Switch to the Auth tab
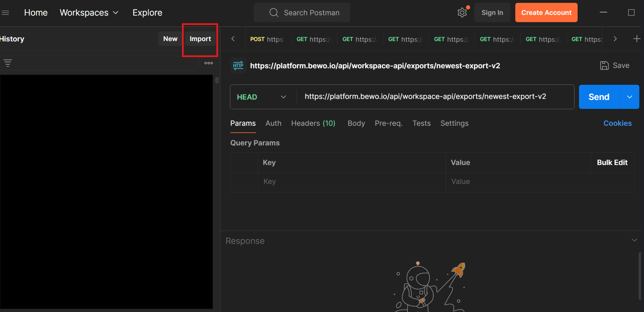The image size is (644, 312). click(x=273, y=123)
